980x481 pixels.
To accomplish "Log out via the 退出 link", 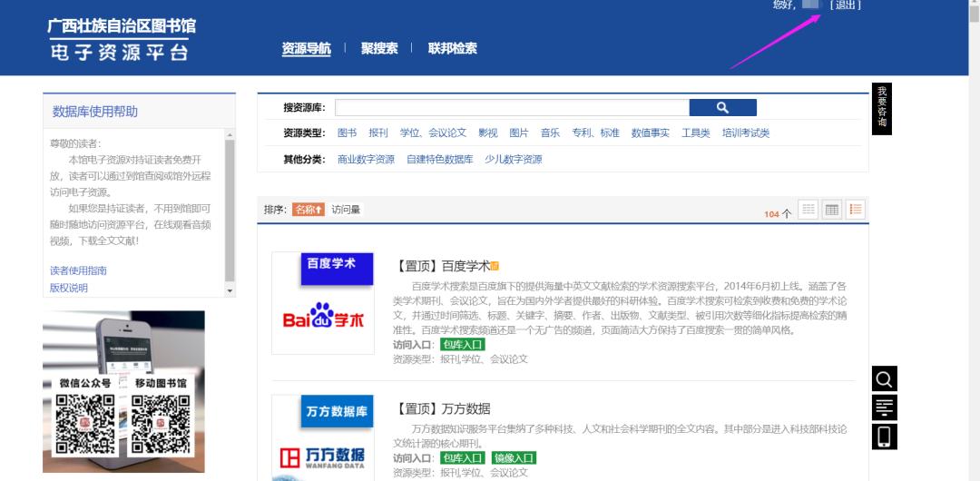I will 845,5.
